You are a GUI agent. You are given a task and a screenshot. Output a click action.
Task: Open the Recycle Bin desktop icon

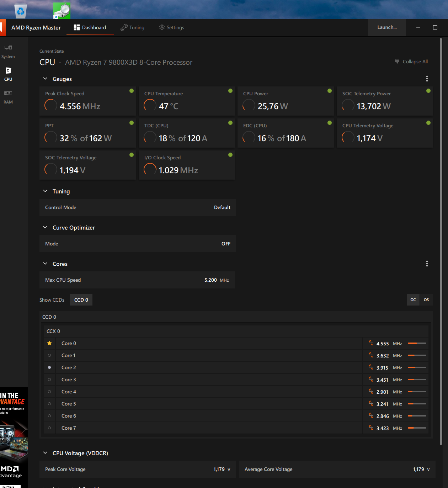tap(21, 11)
